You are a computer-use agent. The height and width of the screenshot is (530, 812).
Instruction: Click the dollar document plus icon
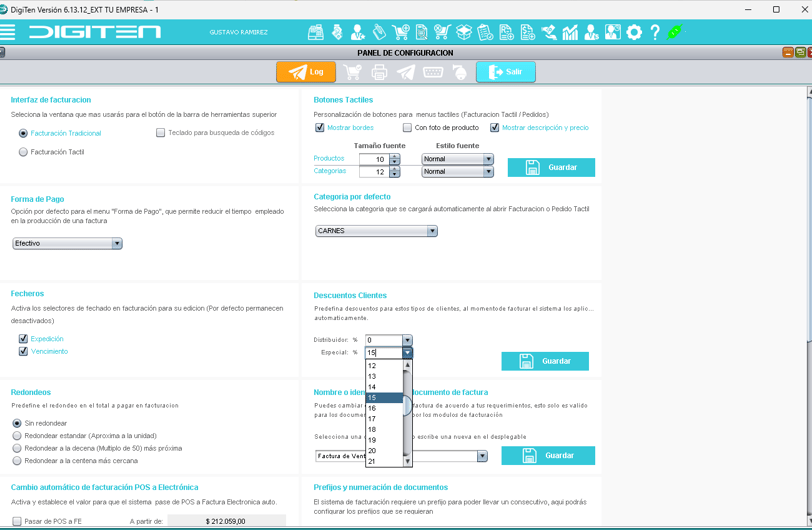528,32
